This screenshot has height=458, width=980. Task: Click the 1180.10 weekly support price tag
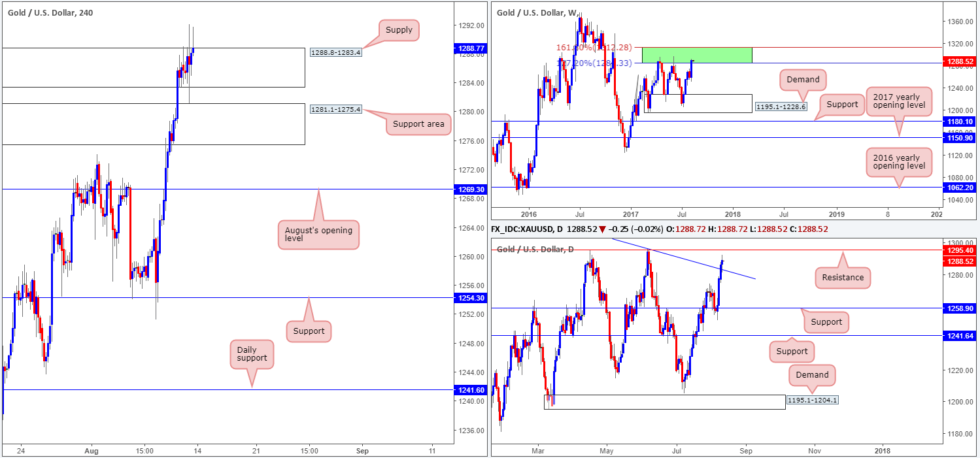(x=961, y=122)
